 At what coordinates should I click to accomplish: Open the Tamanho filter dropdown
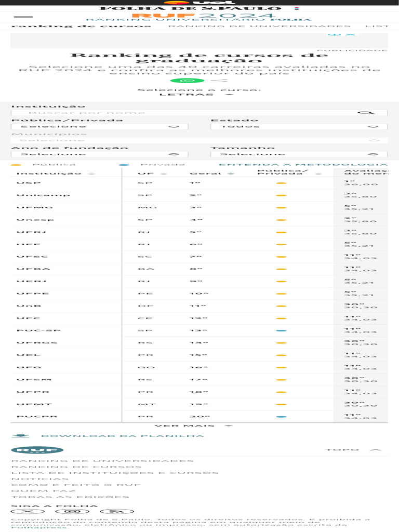(299, 154)
